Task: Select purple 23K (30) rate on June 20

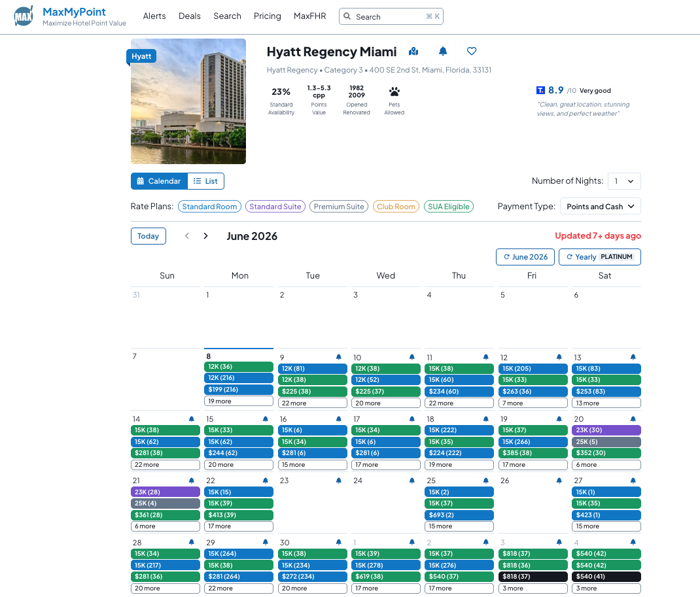Action: point(606,430)
